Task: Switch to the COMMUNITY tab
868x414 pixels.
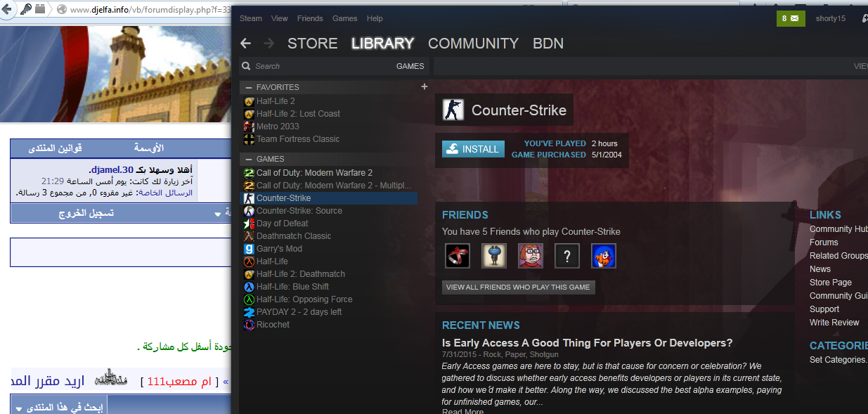Action: coord(473,44)
